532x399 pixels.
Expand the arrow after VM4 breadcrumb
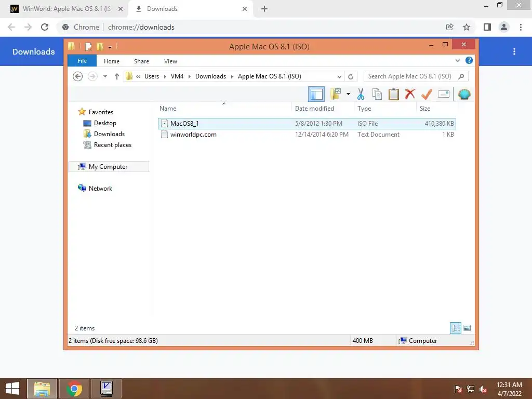pyautogui.click(x=189, y=76)
